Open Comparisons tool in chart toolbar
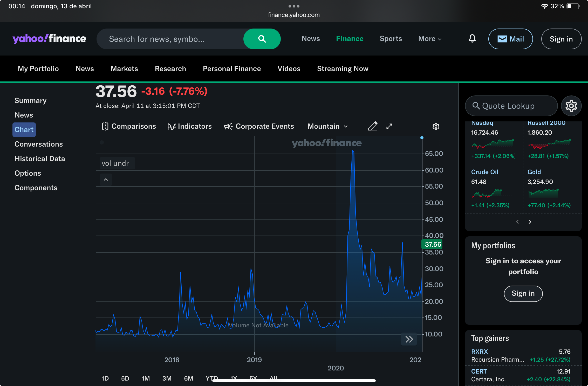This screenshot has height=386, width=588. [129, 126]
